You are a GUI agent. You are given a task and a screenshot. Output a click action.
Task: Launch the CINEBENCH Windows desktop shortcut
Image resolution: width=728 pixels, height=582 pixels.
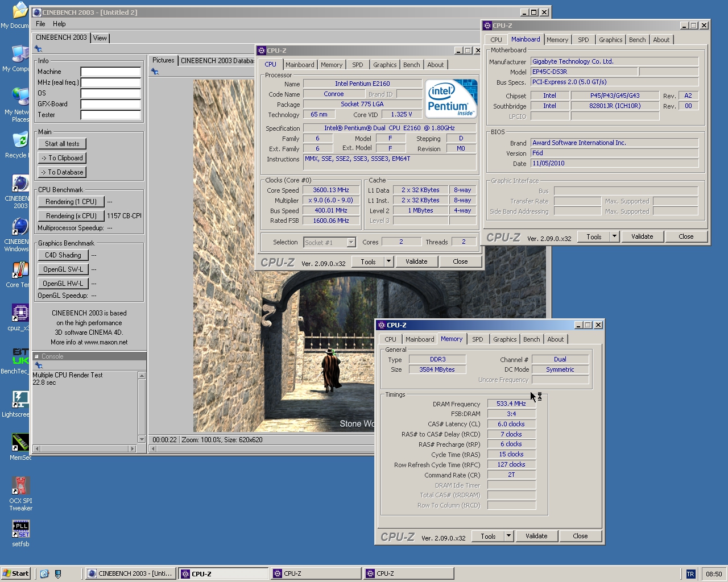19,235
